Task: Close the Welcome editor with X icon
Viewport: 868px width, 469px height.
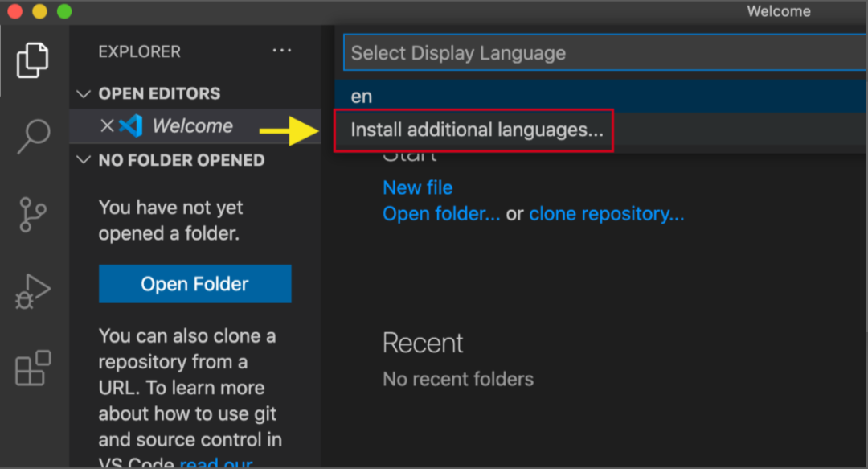Action: point(107,125)
